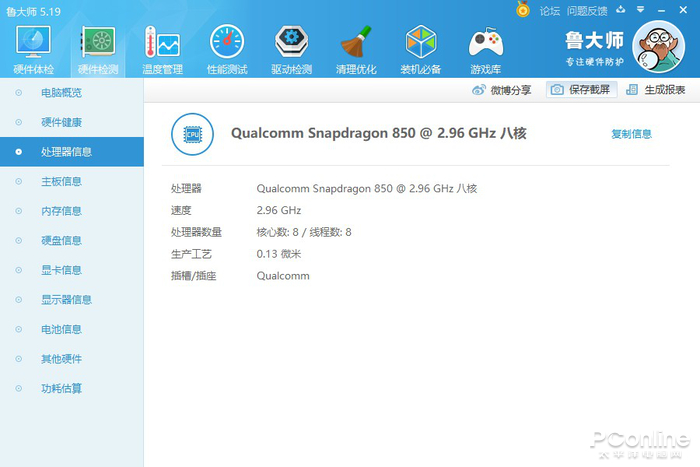This screenshot has height=467, width=700.
Task: Open 清理优化 cleanup broom icon
Action: point(356,42)
